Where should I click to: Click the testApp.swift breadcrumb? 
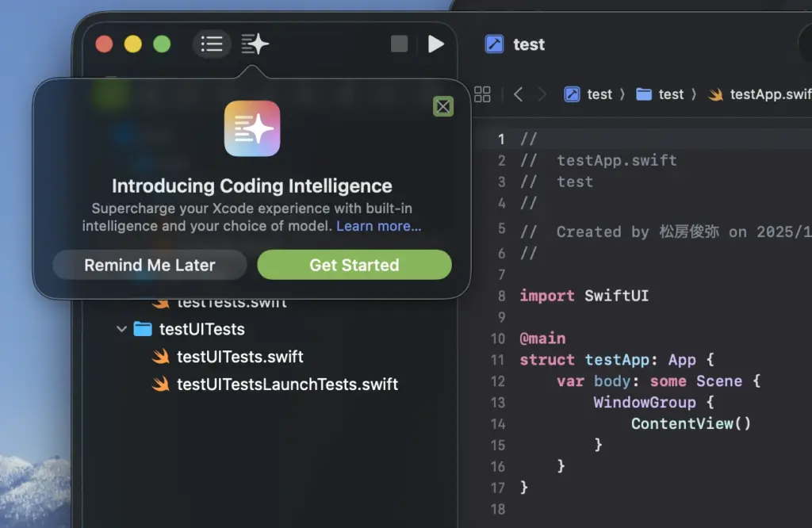(761, 94)
